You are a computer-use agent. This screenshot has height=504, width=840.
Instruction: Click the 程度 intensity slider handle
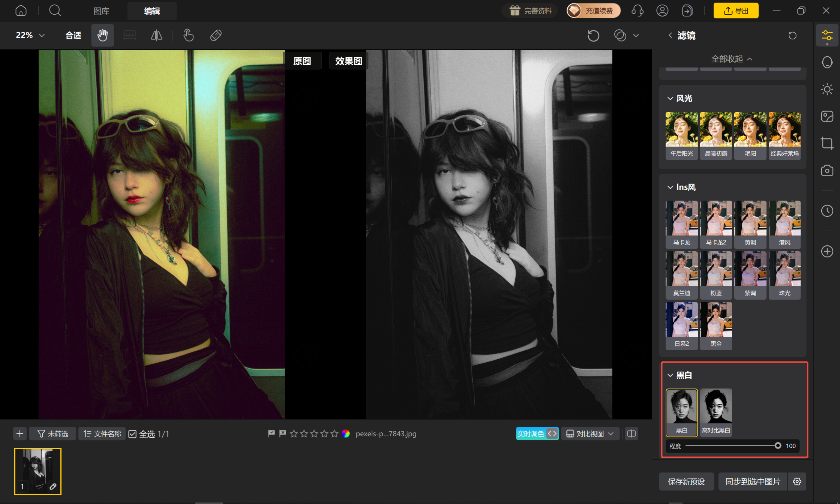[x=778, y=445]
